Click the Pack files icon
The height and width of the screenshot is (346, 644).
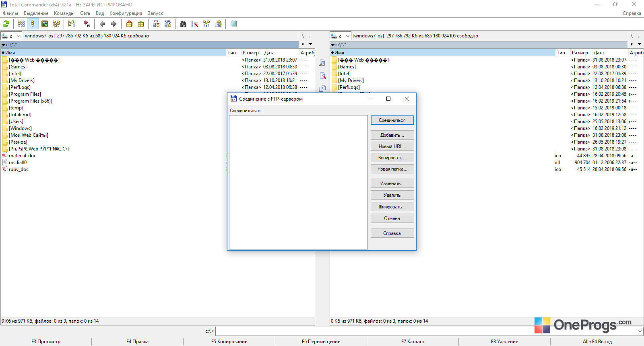[129, 24]
